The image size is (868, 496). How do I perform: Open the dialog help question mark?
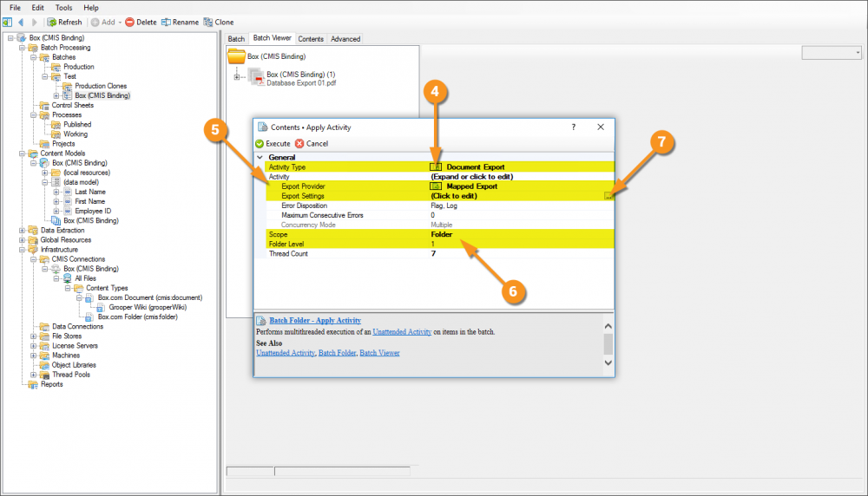pos(574,127)
